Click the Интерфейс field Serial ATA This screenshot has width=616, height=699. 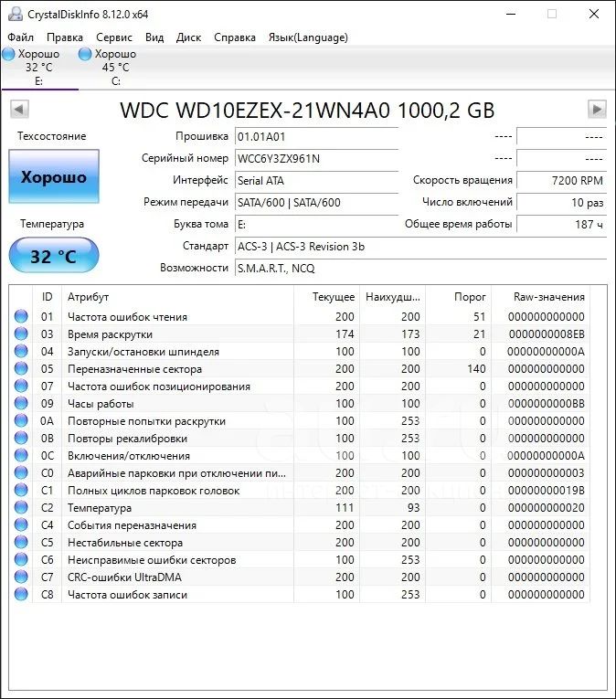pos(316,180)
